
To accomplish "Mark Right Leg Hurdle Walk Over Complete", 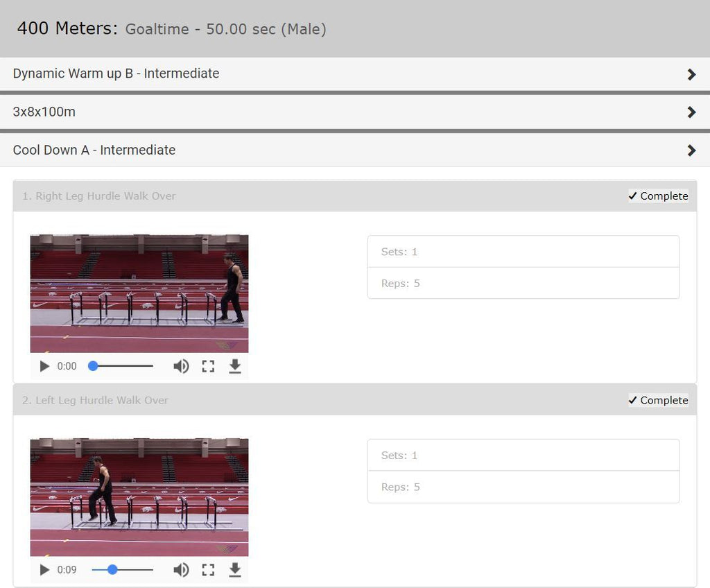I will (x=658, y=196).
